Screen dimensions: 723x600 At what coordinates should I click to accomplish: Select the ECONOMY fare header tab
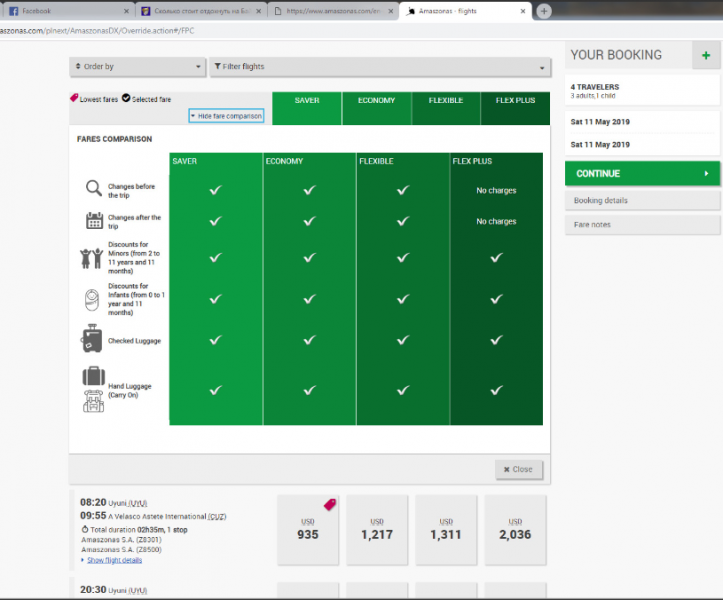[376, 108]
